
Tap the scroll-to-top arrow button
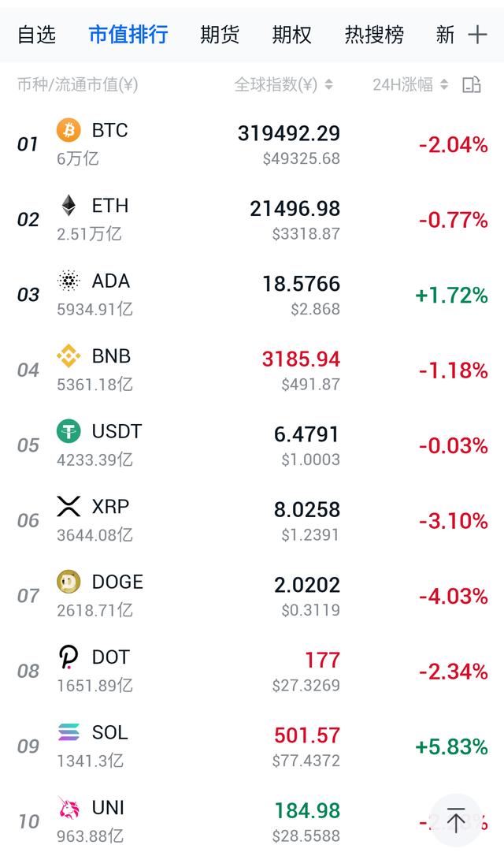[x=456, y=820]
